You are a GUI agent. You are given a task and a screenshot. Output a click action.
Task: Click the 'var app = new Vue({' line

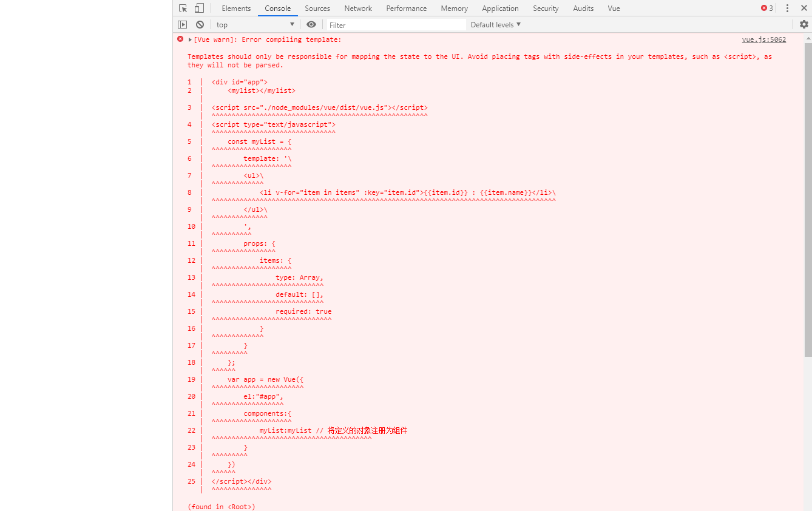pos(266,379)
